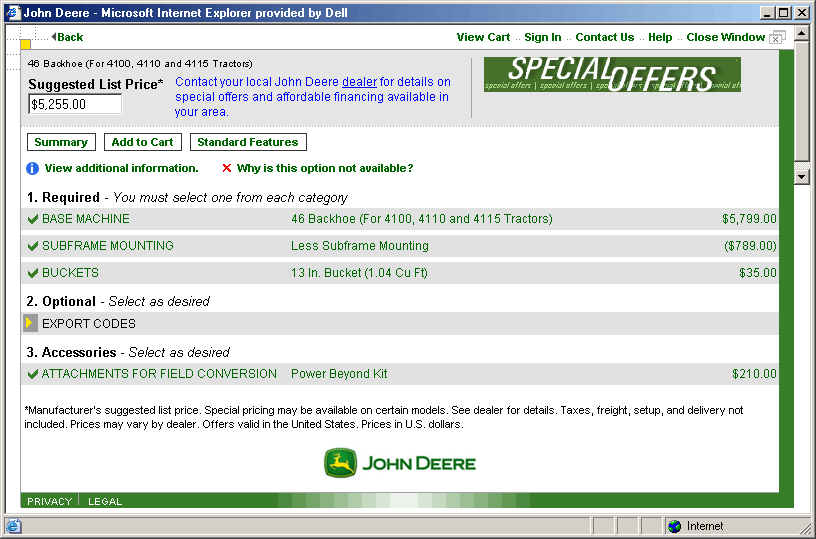Click the page icon in the status bar

(13, 526)
